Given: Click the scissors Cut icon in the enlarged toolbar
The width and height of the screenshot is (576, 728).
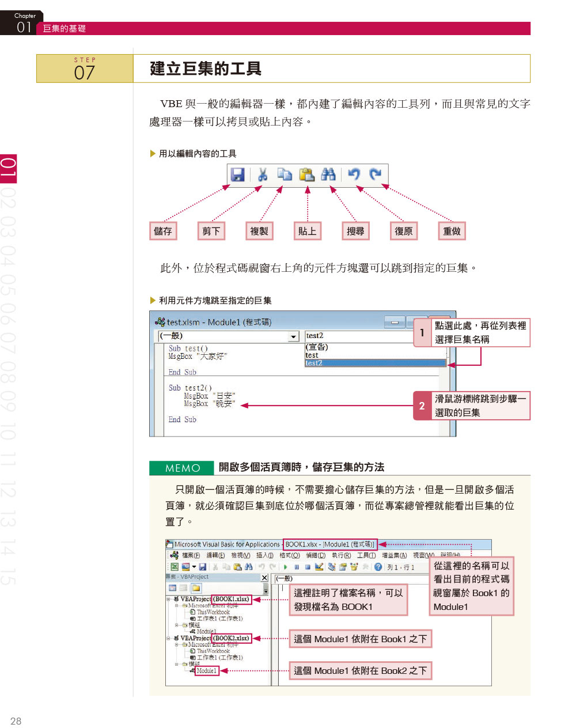Looking at the screenshot, I should 263,175.
